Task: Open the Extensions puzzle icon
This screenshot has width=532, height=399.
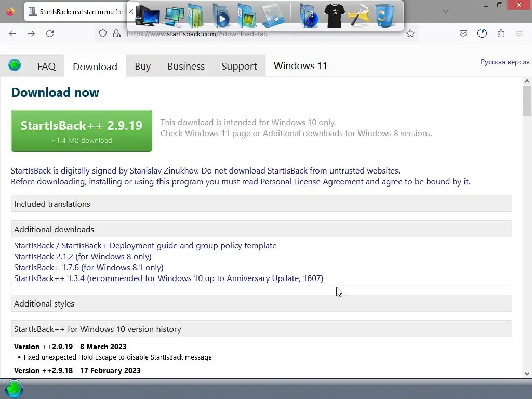Action: coord(501,33)
